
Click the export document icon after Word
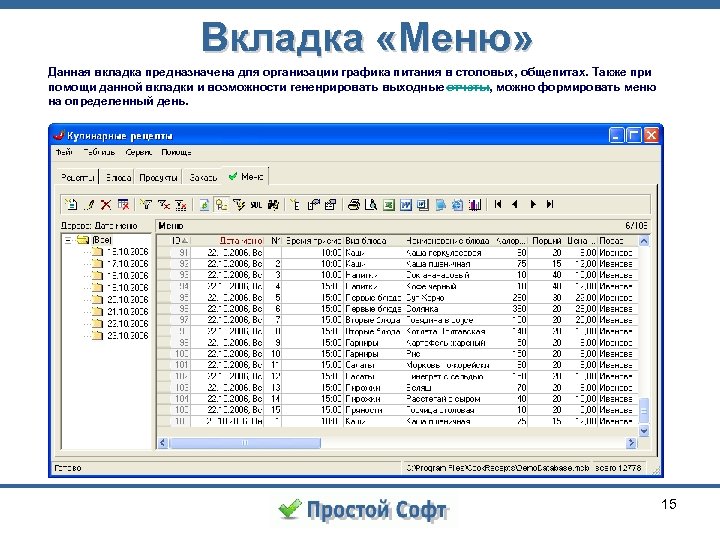[x=423, y=204]
